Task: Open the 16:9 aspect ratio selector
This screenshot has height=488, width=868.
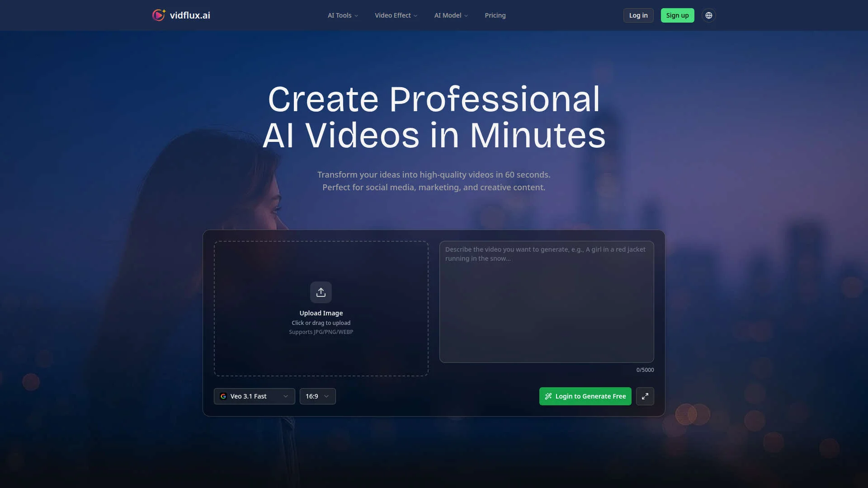Action: click(317, 396)
